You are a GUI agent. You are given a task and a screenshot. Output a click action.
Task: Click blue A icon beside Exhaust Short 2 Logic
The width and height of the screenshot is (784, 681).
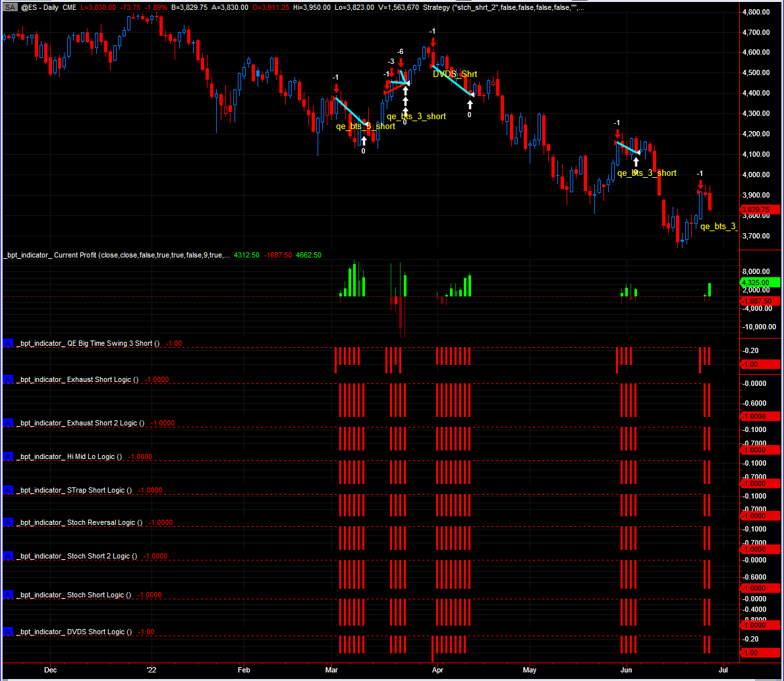point(7,423)
